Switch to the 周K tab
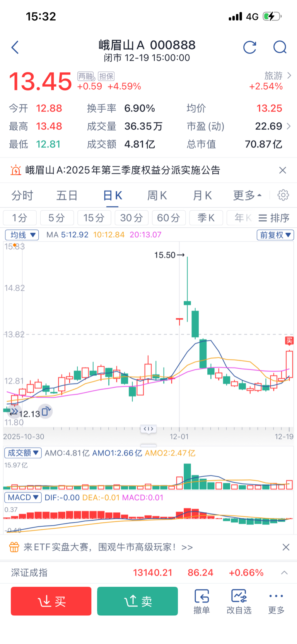The width and height of the screenshot is (297, 644). coord(157,196)
